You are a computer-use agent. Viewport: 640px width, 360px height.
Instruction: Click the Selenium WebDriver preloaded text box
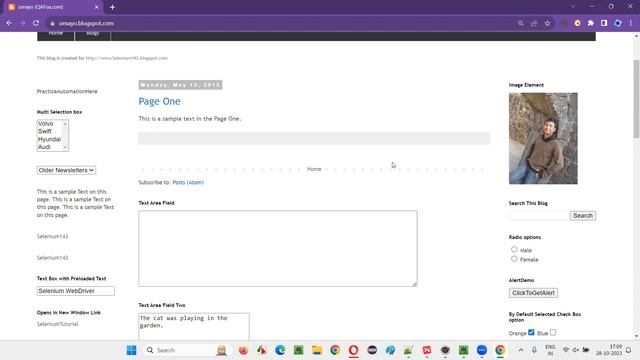(76, 291)
